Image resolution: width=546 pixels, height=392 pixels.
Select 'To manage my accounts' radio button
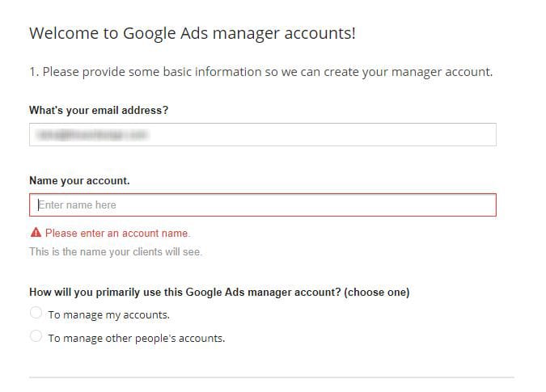tap(36, 313)
